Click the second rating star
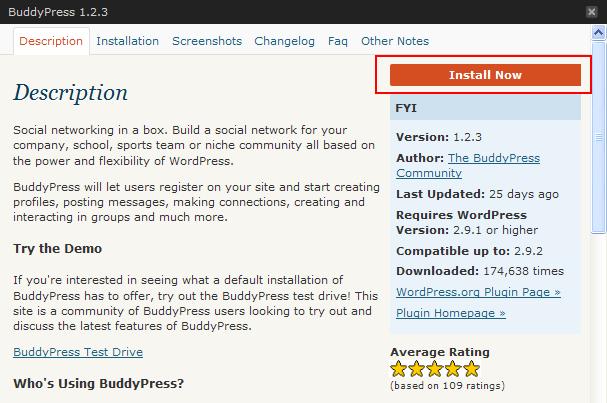607x403 pixels. point(417,369)
